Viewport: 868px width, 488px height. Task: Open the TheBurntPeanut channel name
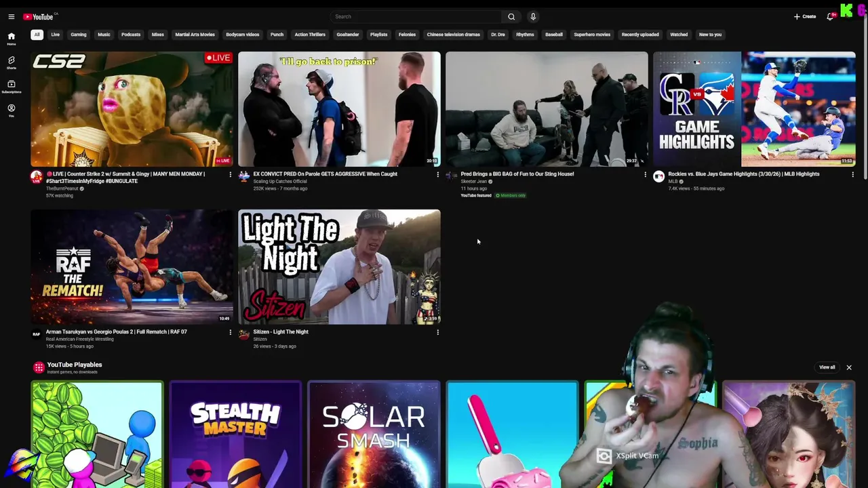coord(62,188)
